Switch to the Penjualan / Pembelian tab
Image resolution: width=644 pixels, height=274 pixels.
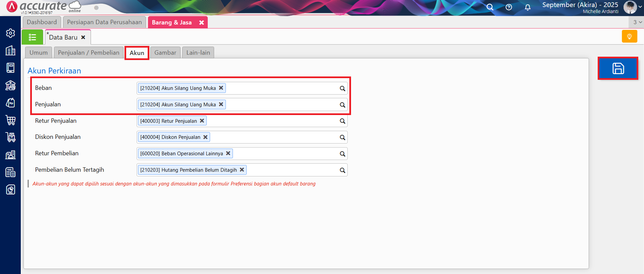pos(89,53)
